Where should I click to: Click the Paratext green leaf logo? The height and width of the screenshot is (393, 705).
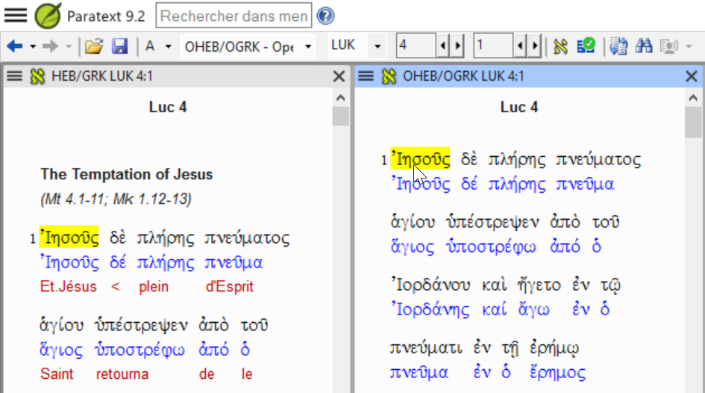[x=48, y=16]
